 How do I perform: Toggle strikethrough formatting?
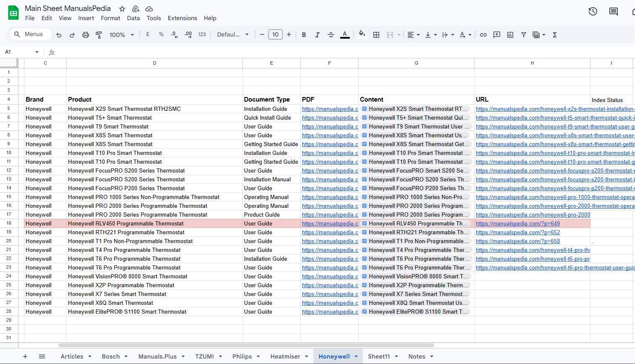331,35
